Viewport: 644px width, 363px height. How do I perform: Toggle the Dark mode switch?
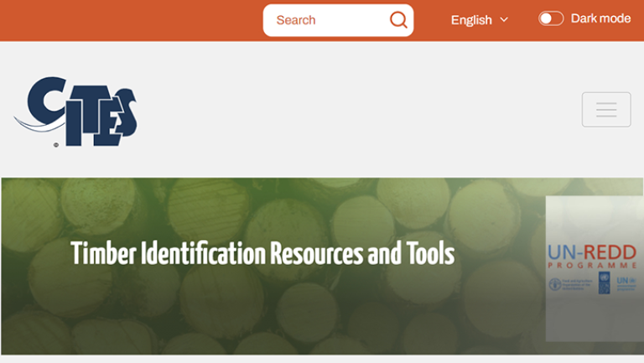[x=551, y=18]
